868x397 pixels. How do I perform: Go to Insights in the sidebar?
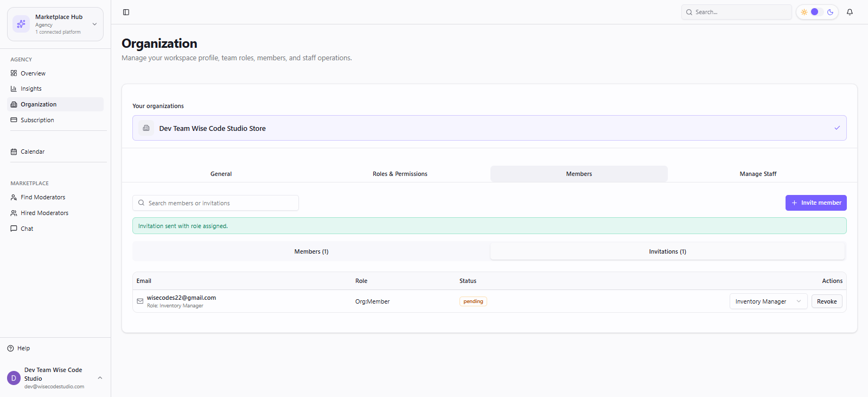[55, 89]
